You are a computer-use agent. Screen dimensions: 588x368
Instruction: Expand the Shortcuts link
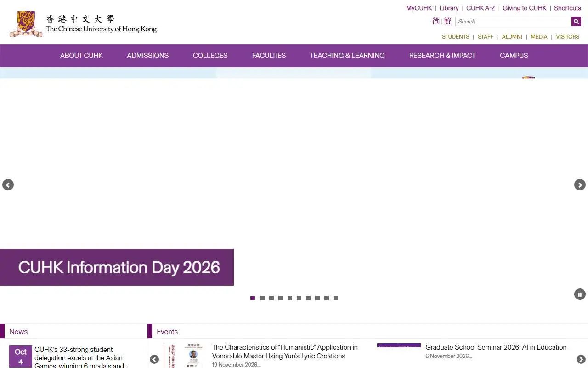[x=567, y=8]
